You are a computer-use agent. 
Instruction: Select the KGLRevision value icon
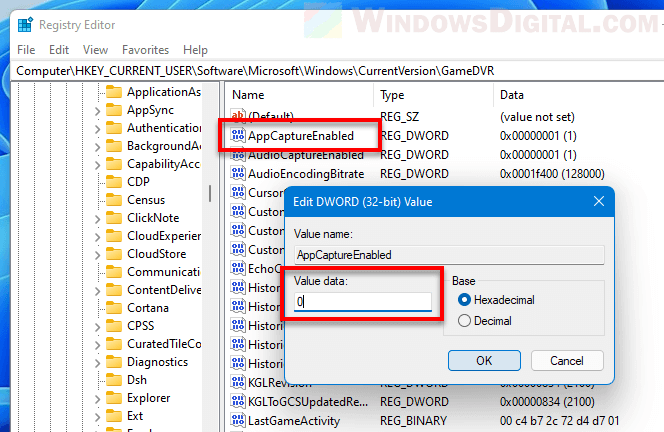(x=238, y=382)
